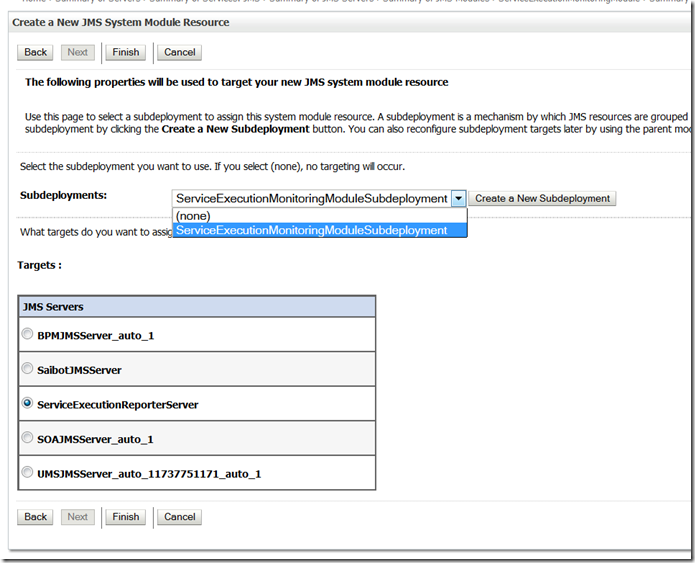Click the Subdeployments: field label
This screenshot has height=563, width=695.
[63, 195]
